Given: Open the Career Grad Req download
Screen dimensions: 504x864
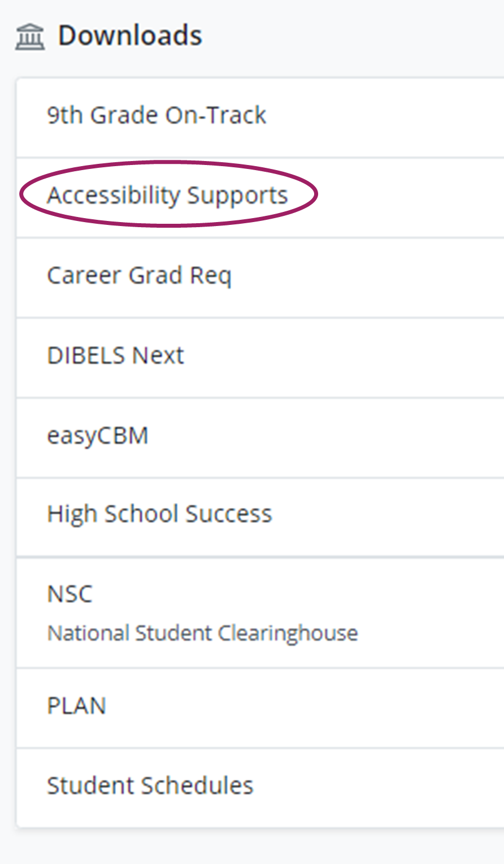Looking at the screenshot, I should click(139, 275).
